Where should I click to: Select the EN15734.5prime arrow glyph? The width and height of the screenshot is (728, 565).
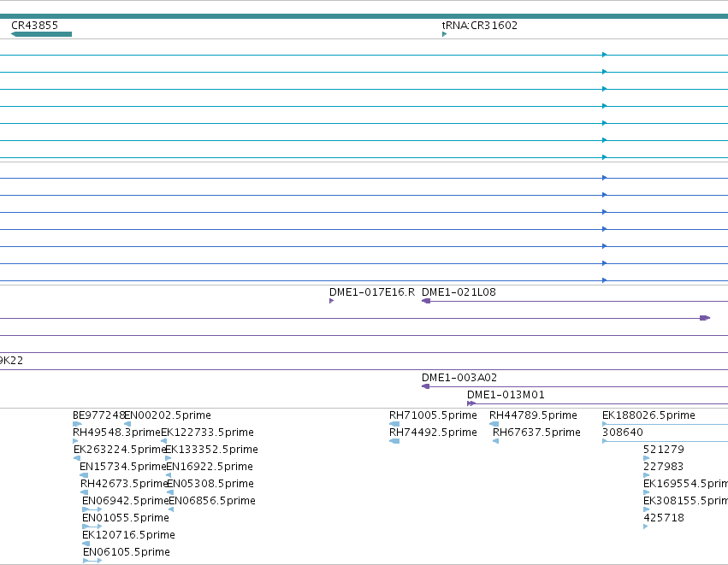tap(84, 475)
